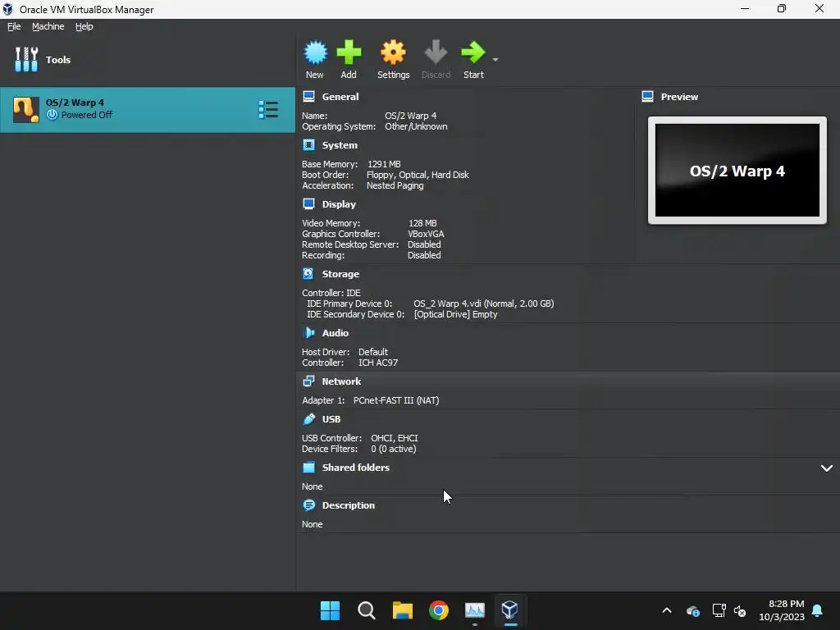Click 'OS_2 Warp 4.vdi (Normal, 2.00 GB)' entry
This screenshot has width=840, height=630.
pyautogui.click(x=484, y=304)
